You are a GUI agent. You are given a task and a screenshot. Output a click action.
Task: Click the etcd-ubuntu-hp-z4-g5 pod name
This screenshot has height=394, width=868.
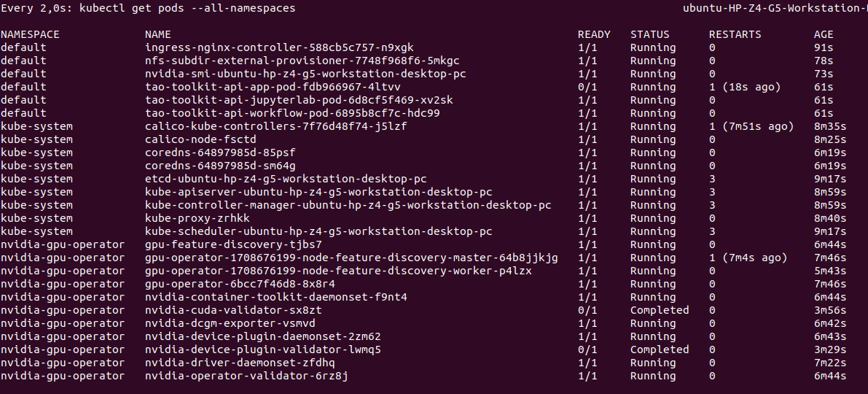(x=286, y=179)
